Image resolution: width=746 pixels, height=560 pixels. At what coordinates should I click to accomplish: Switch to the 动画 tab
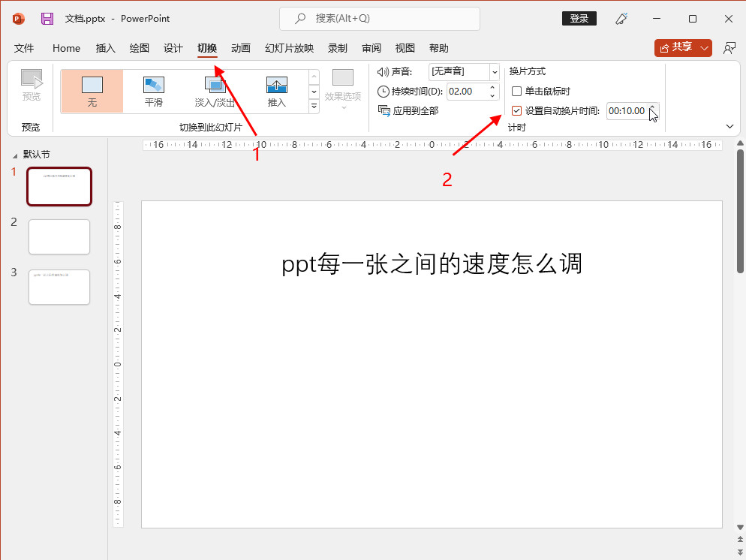pyautogui.click(x=241, y=48)
